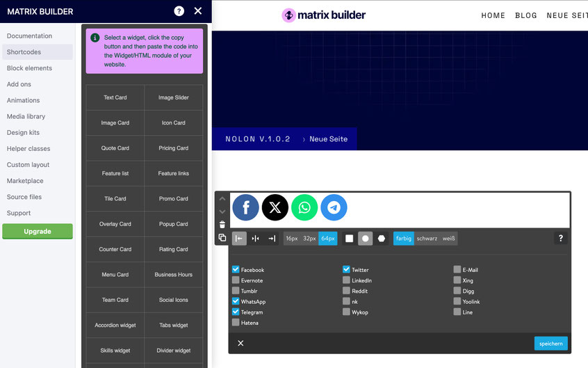Enable the Yoolink checkbox
The image size is (588, 368).
tap(457, 301)
